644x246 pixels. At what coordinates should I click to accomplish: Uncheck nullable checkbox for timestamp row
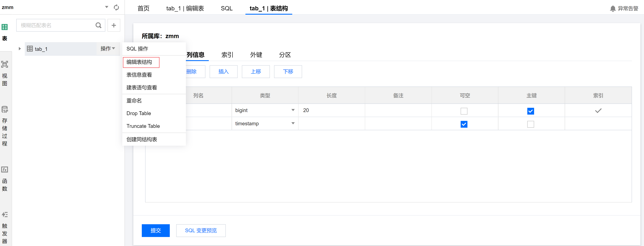(x=464, y=124)
